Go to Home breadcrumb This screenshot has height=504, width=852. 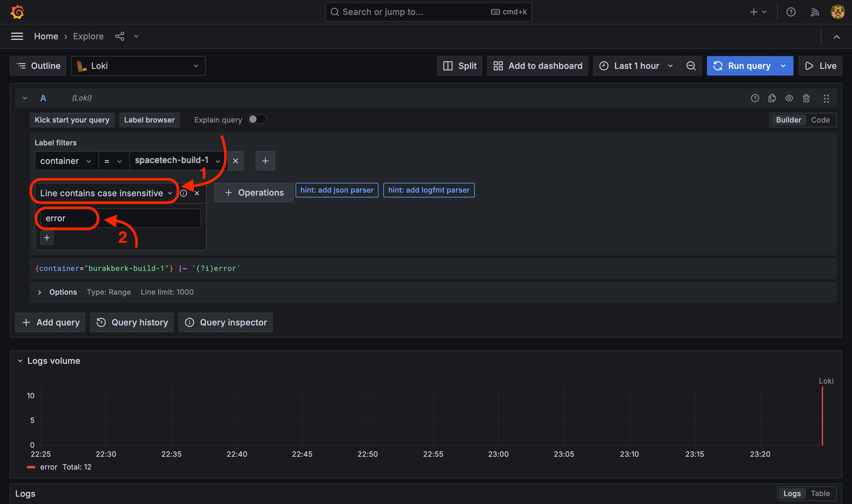46,36
